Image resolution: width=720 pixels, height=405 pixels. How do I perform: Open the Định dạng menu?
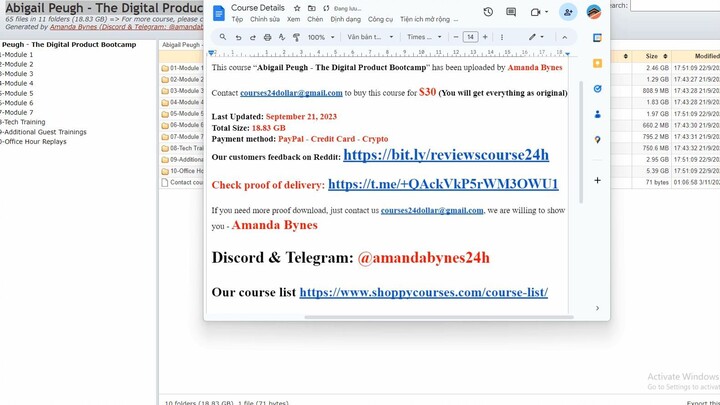click(345, 19)
